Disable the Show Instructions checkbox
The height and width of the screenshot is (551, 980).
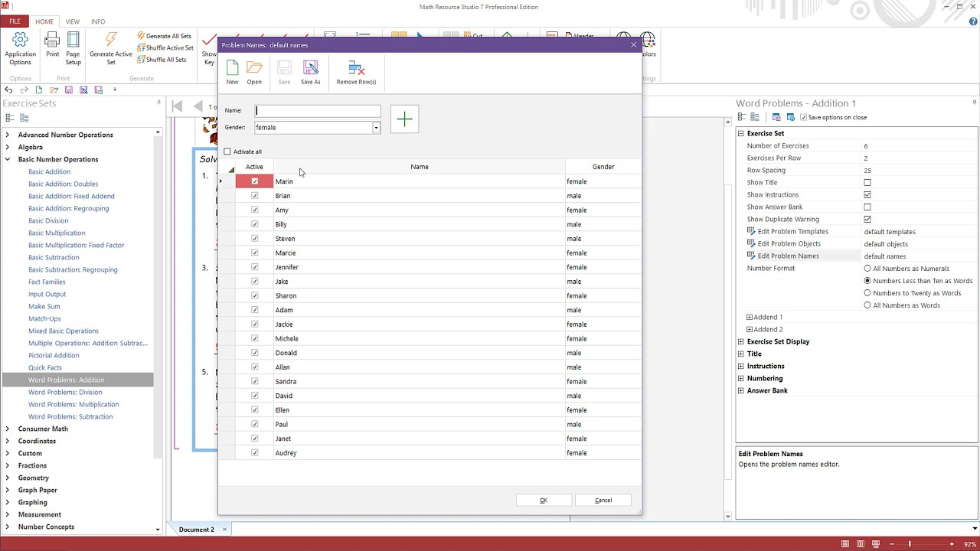(x=867, y=195)
